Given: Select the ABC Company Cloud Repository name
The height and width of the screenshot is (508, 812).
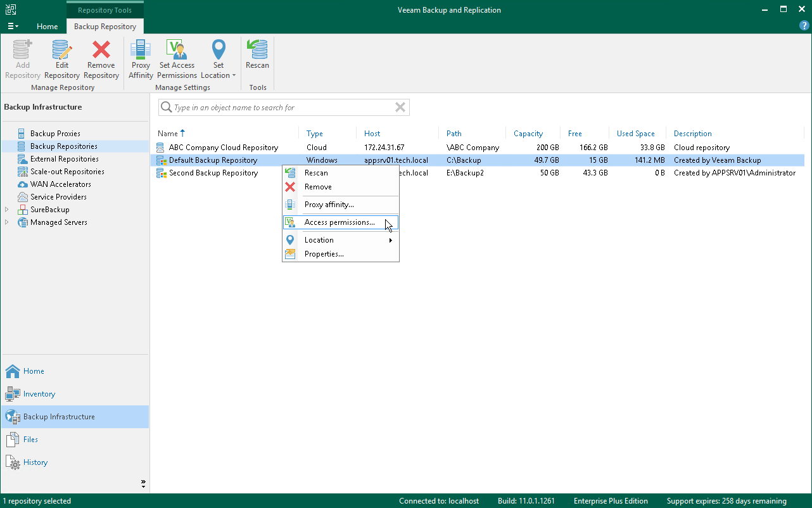Looking at the screenshot, I should (224, 148).
